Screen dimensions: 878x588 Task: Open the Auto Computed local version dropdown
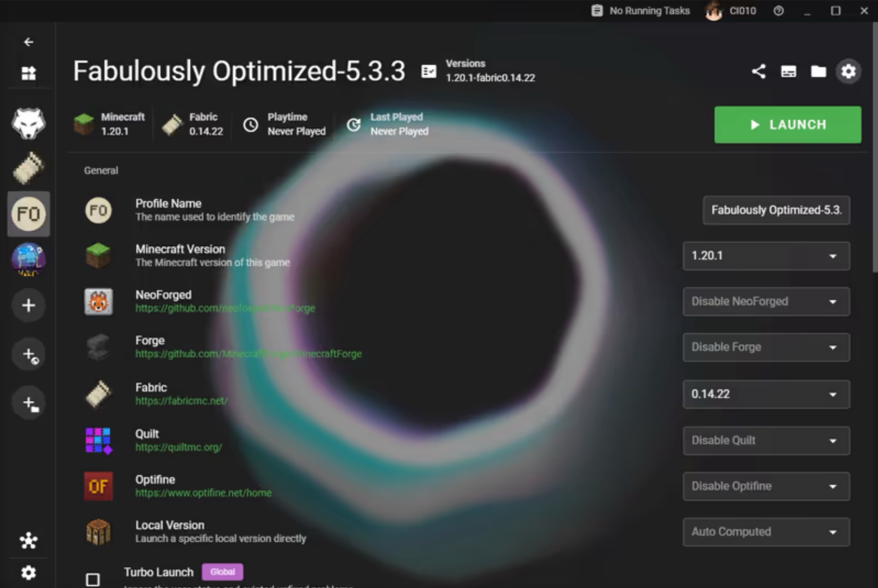(766, 532)
